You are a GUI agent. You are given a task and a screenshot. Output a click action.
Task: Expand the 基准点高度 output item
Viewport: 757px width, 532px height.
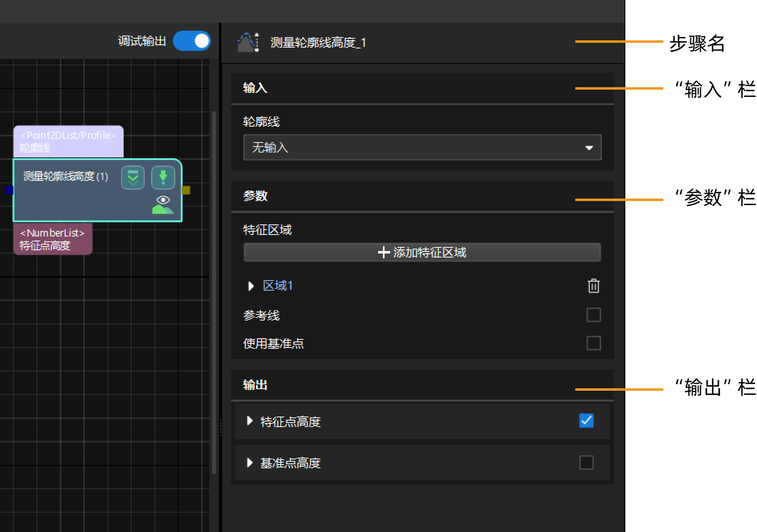[250, 463]
